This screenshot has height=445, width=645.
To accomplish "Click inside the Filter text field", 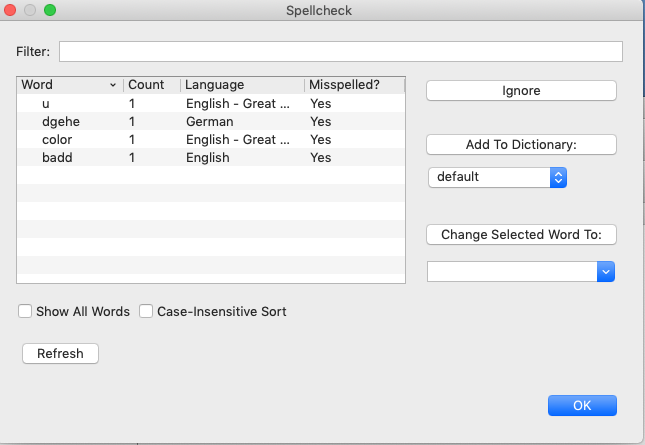I will [340, 51].
